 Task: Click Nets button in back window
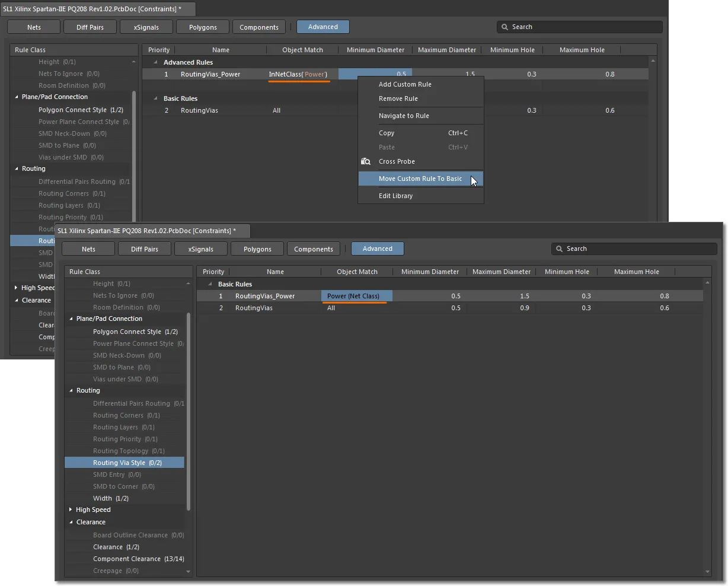click(x=34, y=27)
